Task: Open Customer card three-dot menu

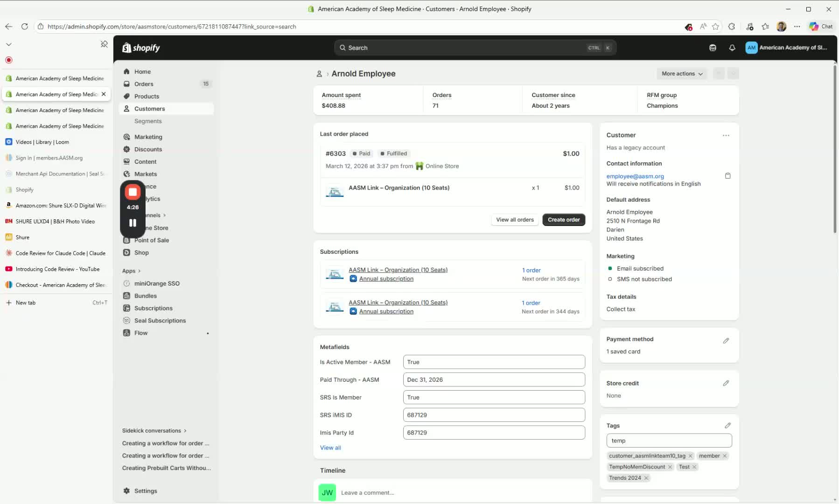Action: [726, 135]
